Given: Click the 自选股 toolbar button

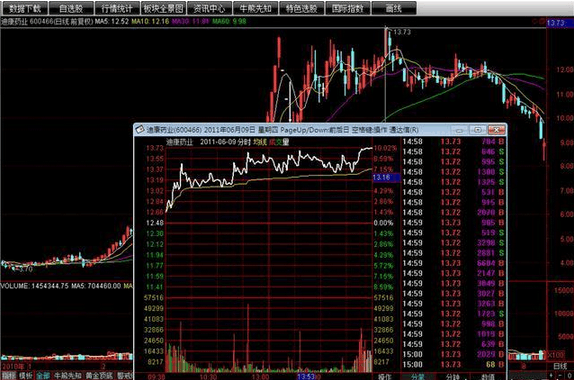Looking at the screenshot, I should [71, 8].
